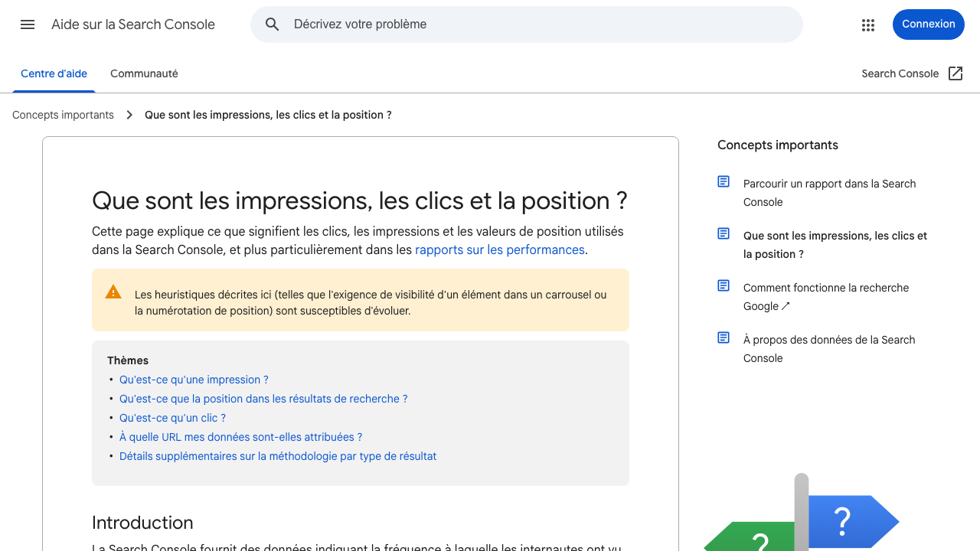980x551 pixels.
Task: Open Comment fonctionne la recherche Google
Action: tap(826, 297)
